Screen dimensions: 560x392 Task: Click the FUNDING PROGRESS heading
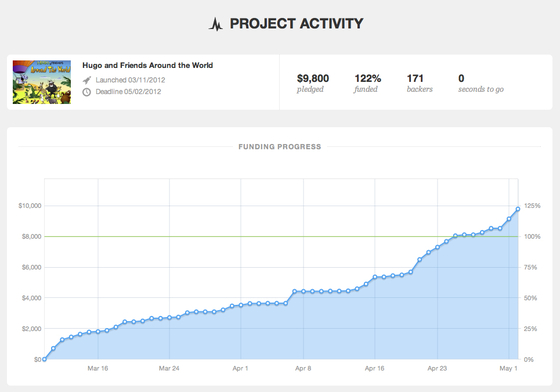pos(280,147)
